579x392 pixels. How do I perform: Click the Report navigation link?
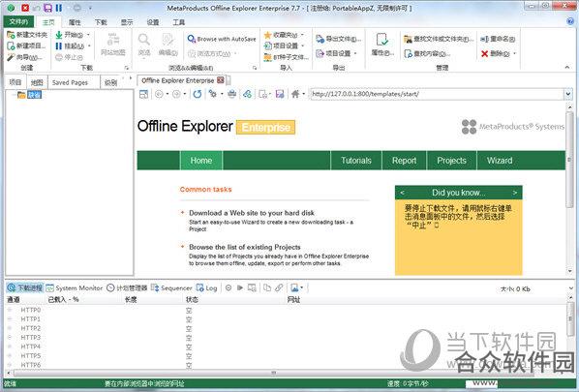pos(405,161)
